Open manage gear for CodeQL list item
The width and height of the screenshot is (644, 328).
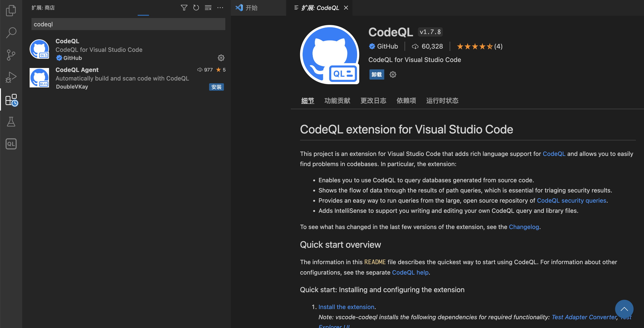click(x=221, y=58)
